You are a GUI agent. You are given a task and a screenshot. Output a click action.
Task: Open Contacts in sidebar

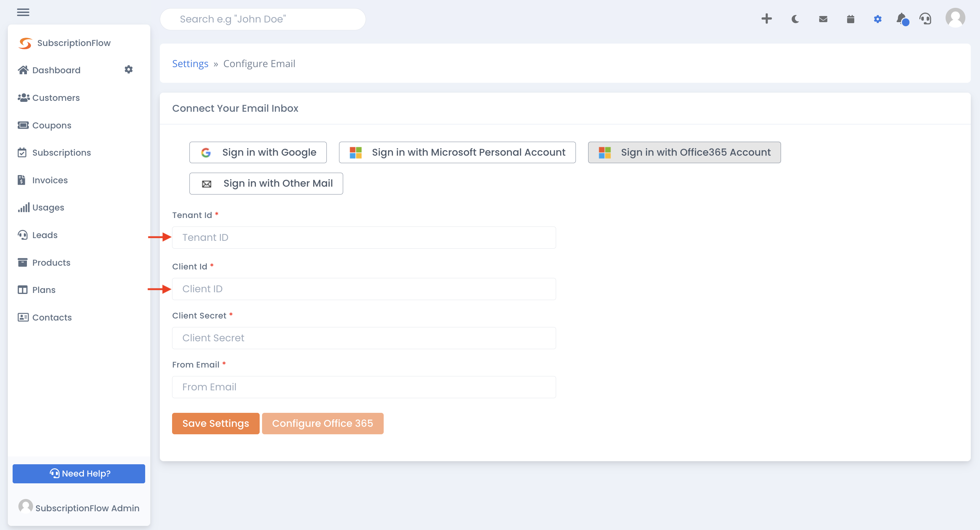coord(45,317)
